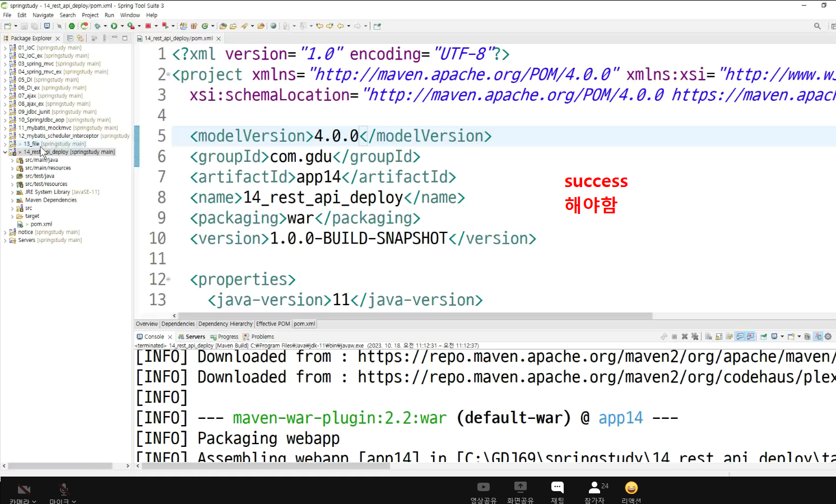
Task: Close the pom.xml editor tab
Action: click(x=219, y=39)
